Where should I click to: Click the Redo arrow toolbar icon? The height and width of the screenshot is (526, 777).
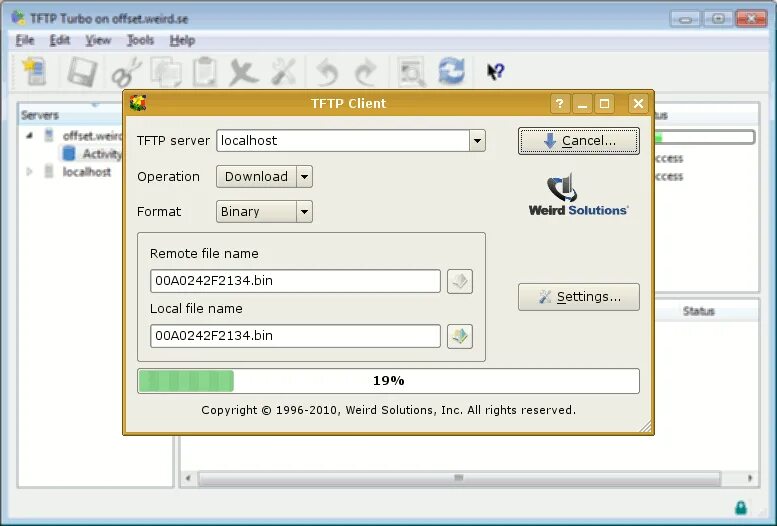365,72
